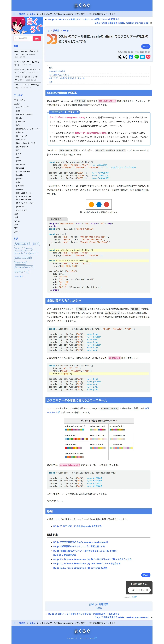Click 技術系 in the article header breadcrumb

tap(56, 31)
